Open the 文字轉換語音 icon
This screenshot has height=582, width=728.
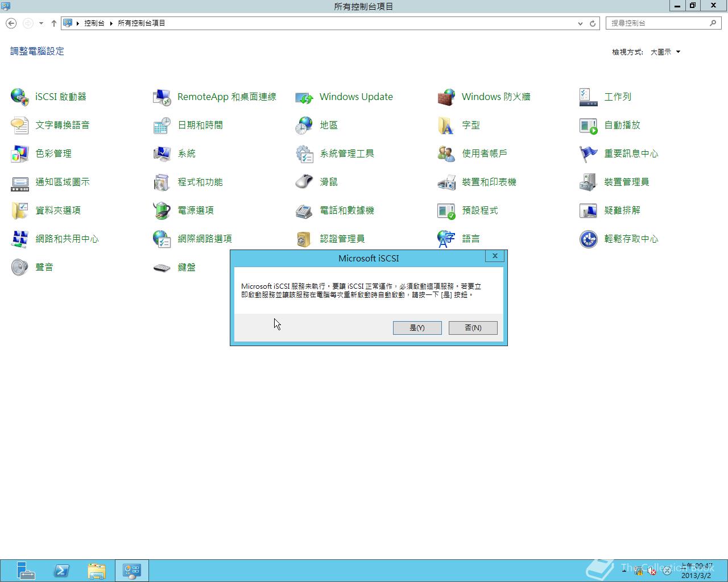(20, 125)
